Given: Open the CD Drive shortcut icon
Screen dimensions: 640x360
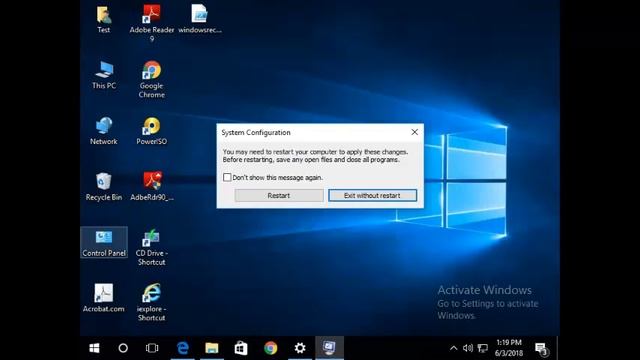Looking at the screenshot, I should 151,247.
